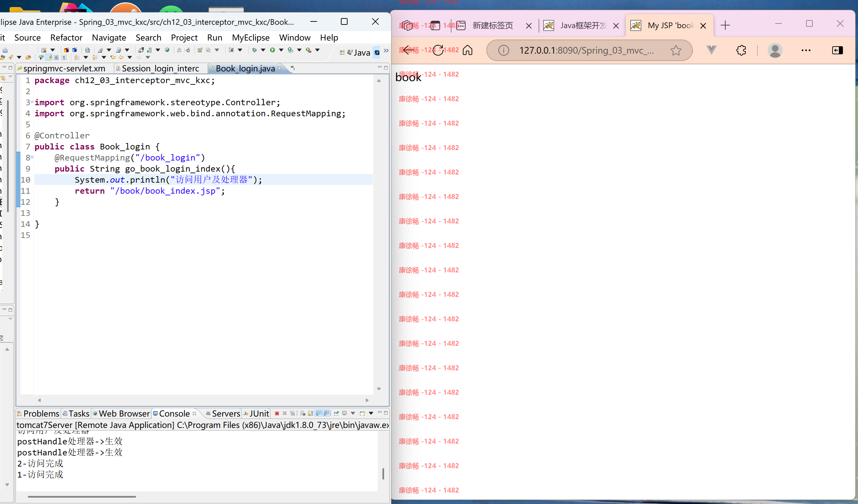Show hidden editor tabs list »2
The width and height of the screenshot is (858, 504).
pyautogui.click(x=293, y=68)
